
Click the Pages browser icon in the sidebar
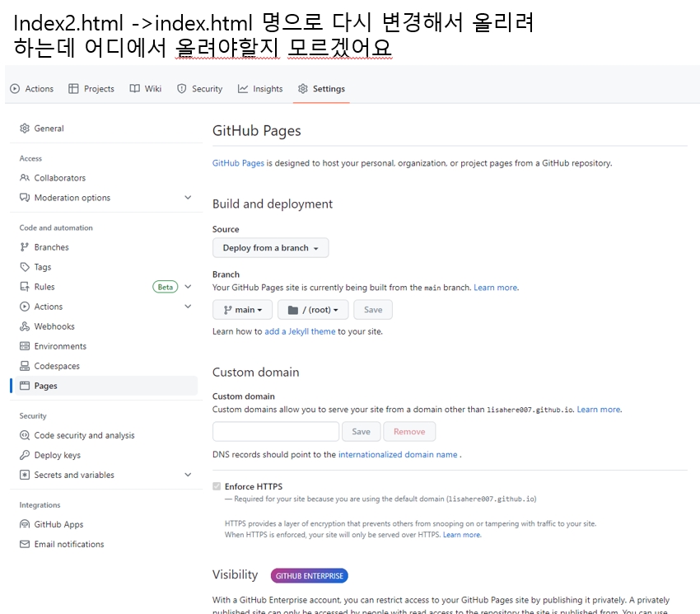[25, 386]
